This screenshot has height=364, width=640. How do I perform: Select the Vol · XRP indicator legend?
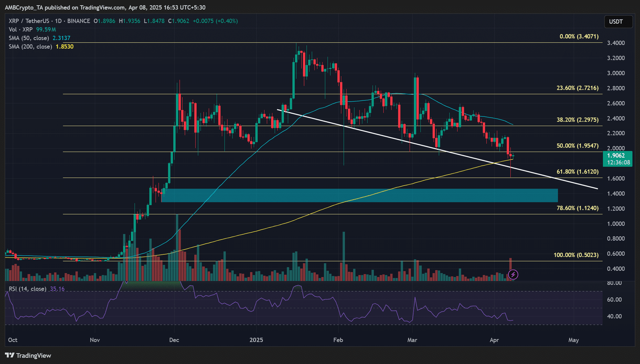[21, 30]
